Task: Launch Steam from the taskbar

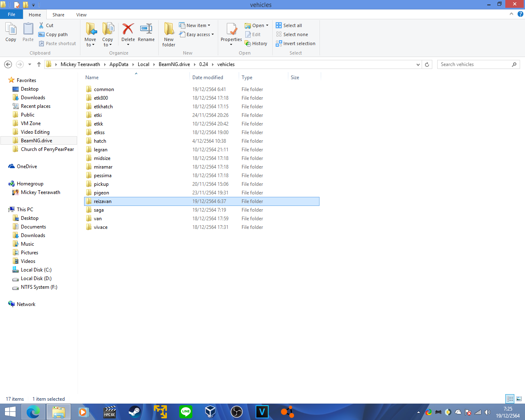Action: 135,411
